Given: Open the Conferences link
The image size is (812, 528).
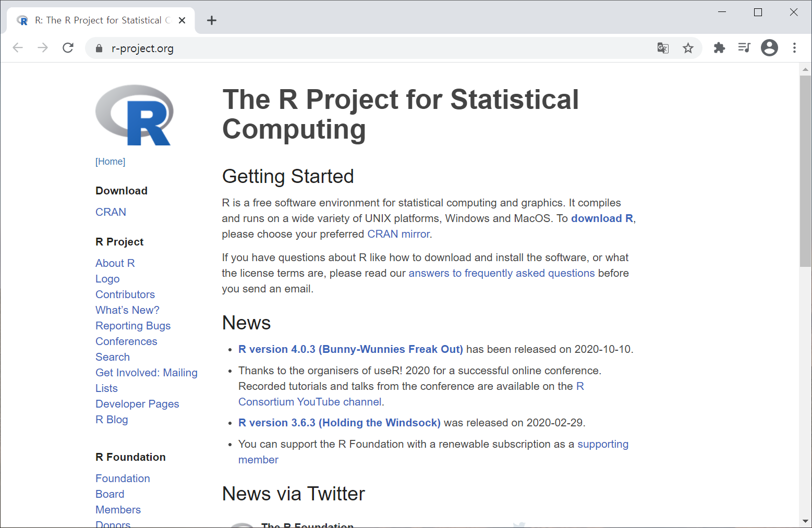Looking at the screenshot, I should coord(126,341).
